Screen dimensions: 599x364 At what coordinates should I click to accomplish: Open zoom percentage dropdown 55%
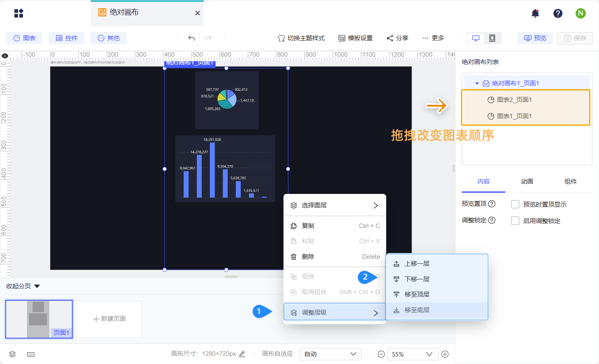click(412, 354)
